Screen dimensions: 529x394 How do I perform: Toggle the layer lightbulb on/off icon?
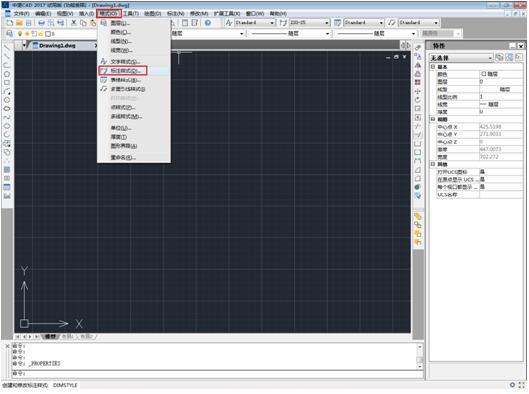tap(20, 34)
